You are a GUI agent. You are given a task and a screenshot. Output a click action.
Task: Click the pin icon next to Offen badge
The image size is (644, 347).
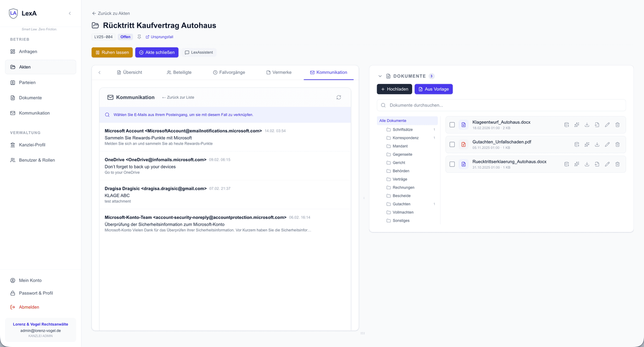coord(139,37)
